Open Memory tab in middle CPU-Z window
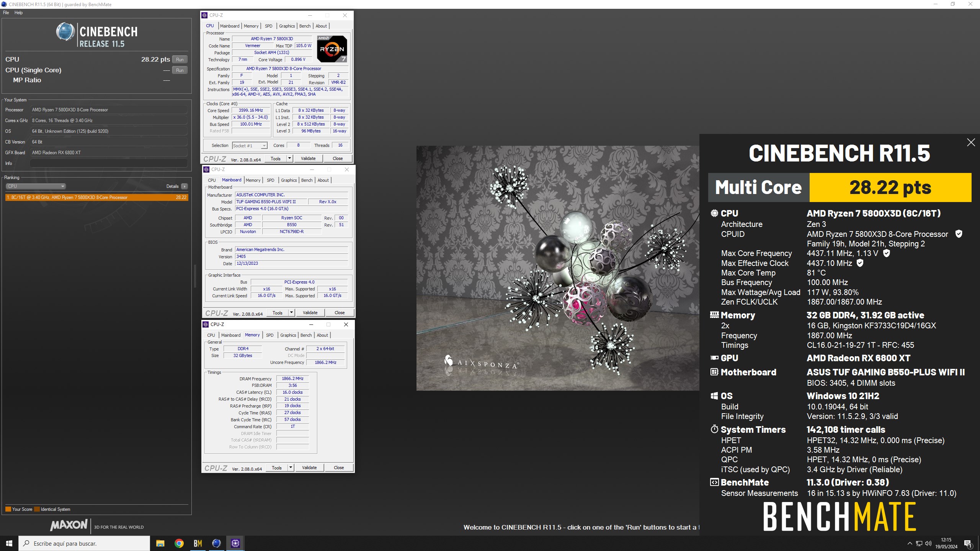Viewport: 980px width, 551px height. coord(253,180)
